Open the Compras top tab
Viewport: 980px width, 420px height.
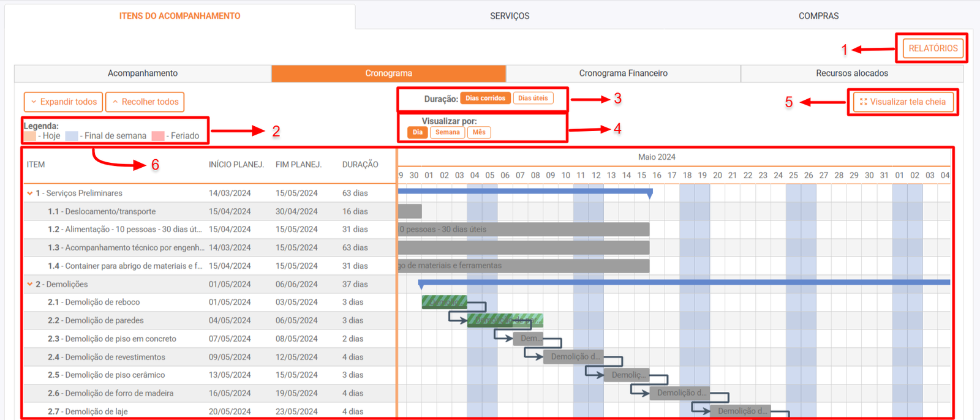818,16
